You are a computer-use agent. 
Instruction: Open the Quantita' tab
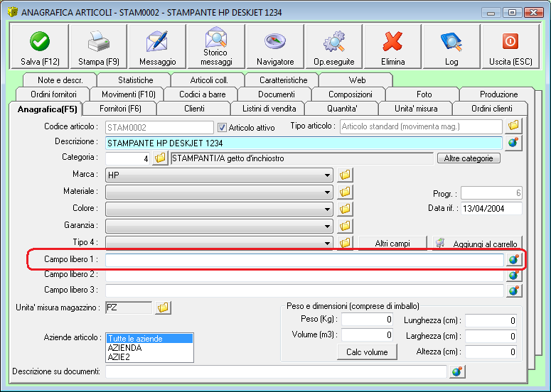tap(342, 109)
